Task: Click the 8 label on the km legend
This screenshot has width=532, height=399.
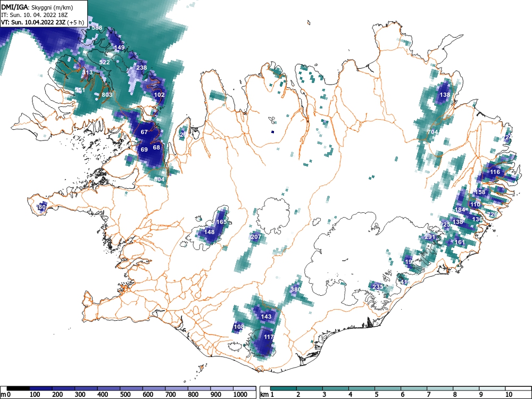Action: [x=455, y=395]
